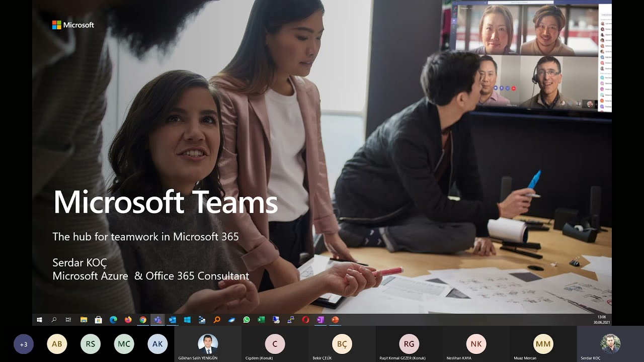Select participant avatar MC
Image resolution: width=644 pixels, height=362 pixels.
pyautogui.click(x=124, y=344)
